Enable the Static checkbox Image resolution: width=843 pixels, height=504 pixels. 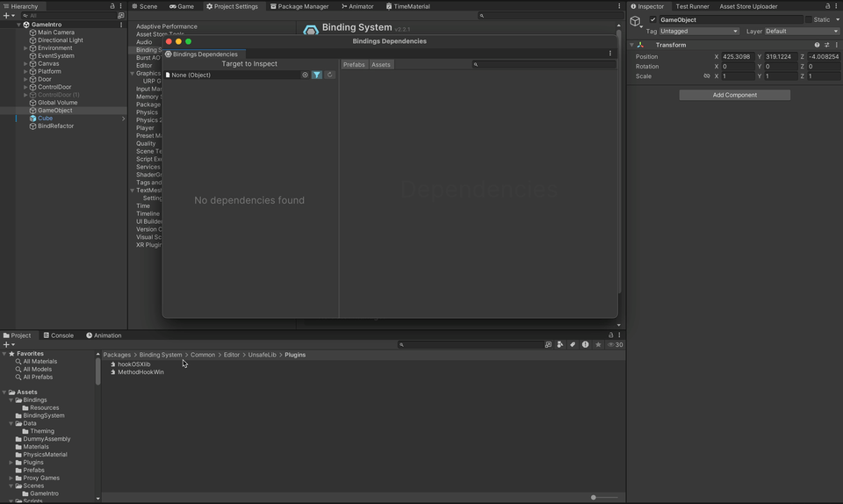coord(808,19)
